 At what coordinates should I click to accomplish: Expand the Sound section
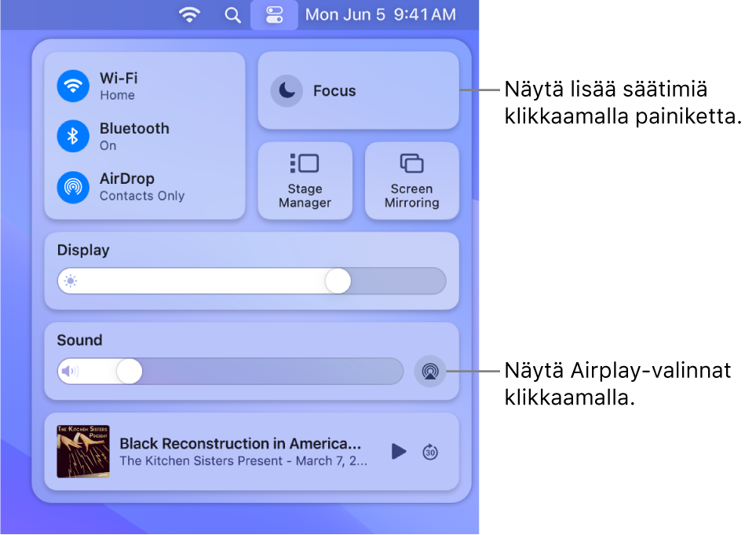point(79,340)
